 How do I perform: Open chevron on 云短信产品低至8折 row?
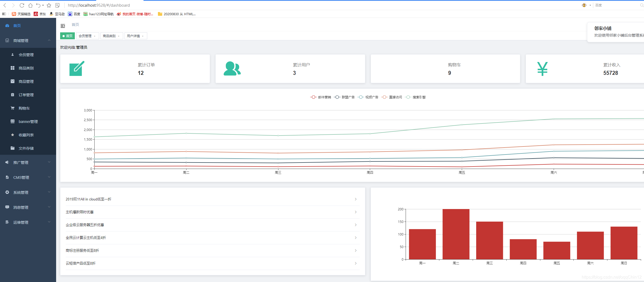click(x=356, y=263)
